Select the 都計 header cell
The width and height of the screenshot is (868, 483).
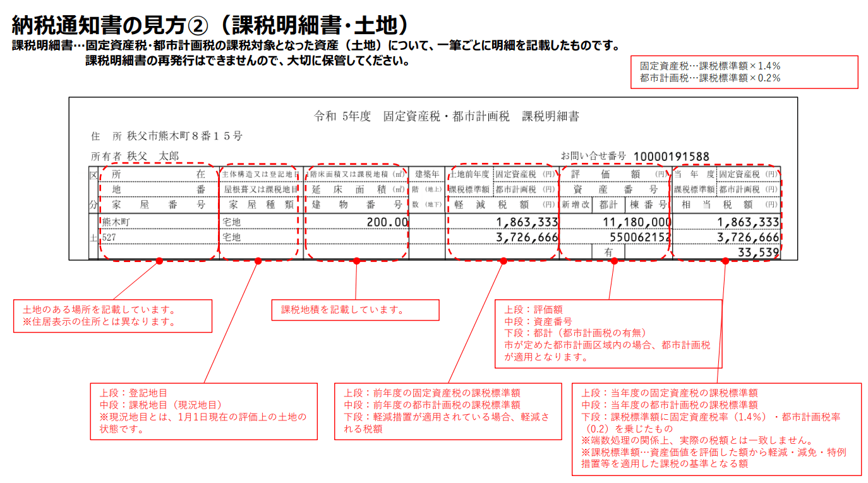pos(608,205)
